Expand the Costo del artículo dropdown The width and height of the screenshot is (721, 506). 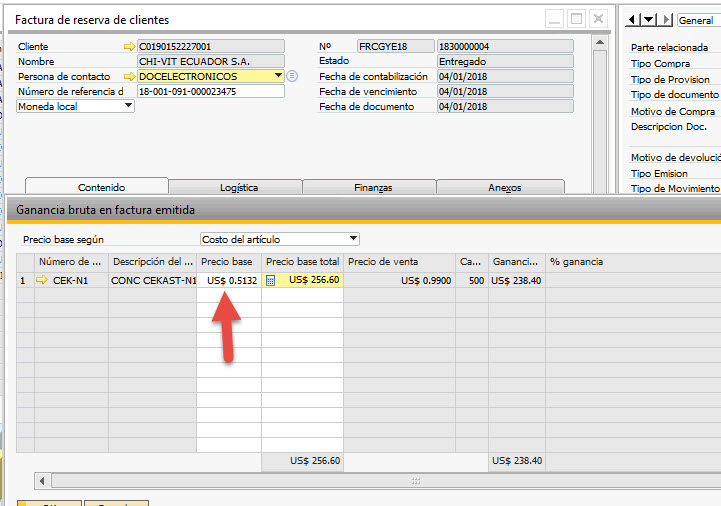[x=353, y=239]
